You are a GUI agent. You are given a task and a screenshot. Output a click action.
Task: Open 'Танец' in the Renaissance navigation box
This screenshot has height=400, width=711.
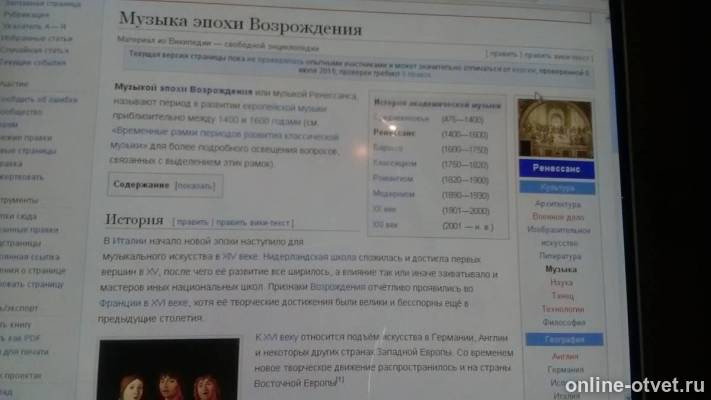(562, 296)
